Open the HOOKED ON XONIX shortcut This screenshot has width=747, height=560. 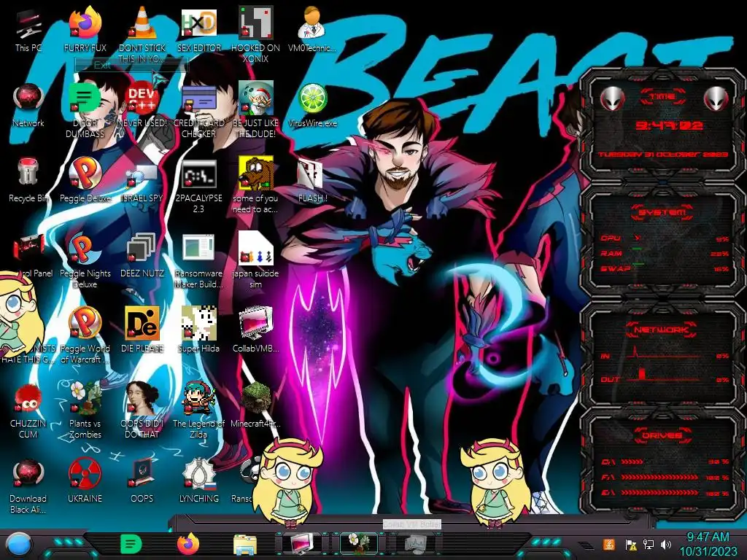click(x=255, y=35)
